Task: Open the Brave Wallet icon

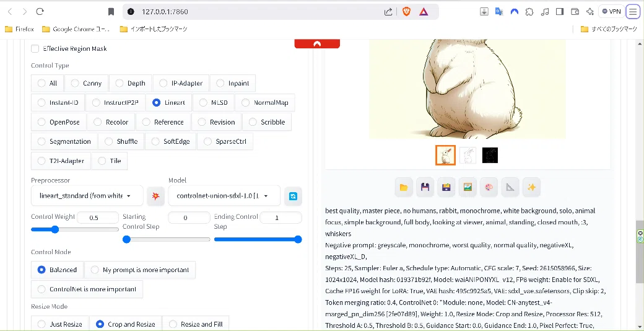Action: point(575,12)
